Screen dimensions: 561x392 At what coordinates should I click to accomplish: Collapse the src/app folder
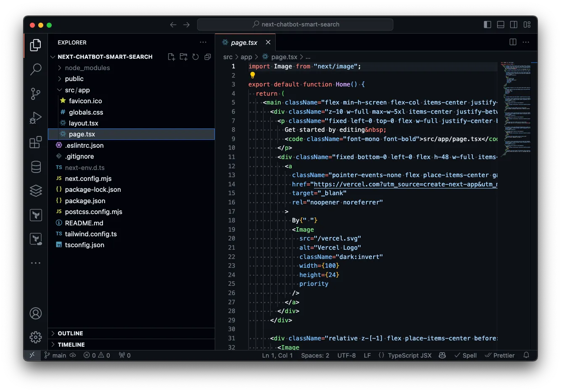(132, 90)
